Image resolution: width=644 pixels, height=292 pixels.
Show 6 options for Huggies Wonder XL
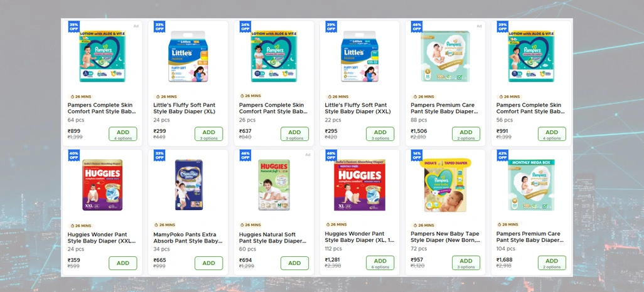[380, 263]
